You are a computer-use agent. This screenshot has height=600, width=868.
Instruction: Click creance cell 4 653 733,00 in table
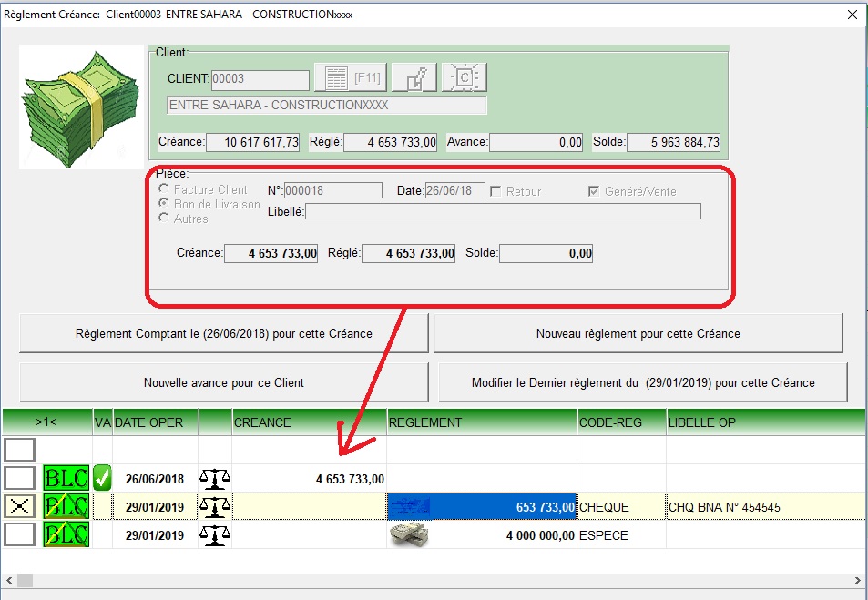click(x=309, y=479)
